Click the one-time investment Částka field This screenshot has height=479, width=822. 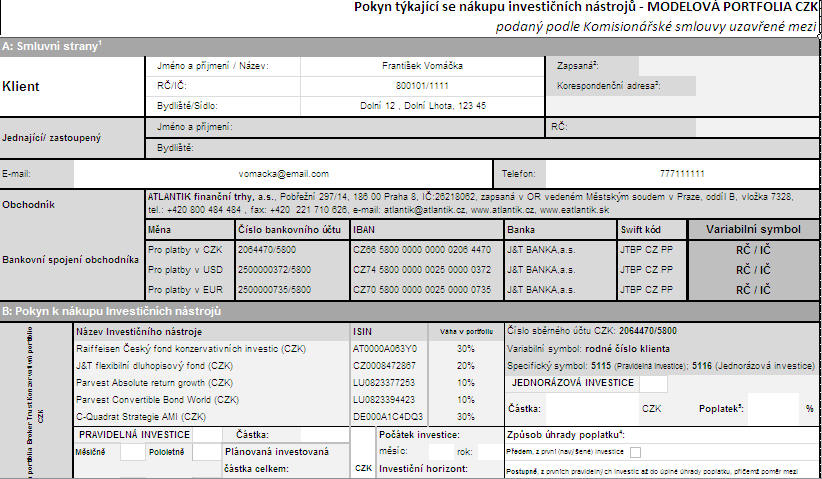592,409
